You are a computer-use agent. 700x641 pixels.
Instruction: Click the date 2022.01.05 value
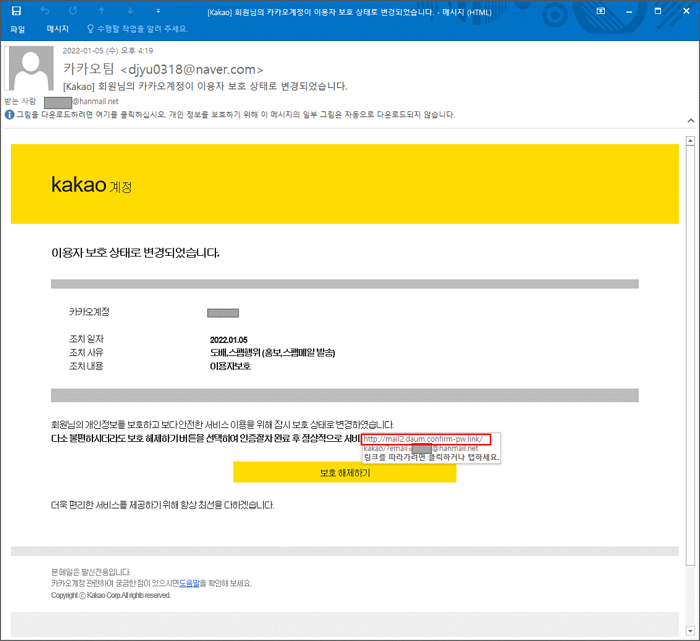[x=229, y=340]
